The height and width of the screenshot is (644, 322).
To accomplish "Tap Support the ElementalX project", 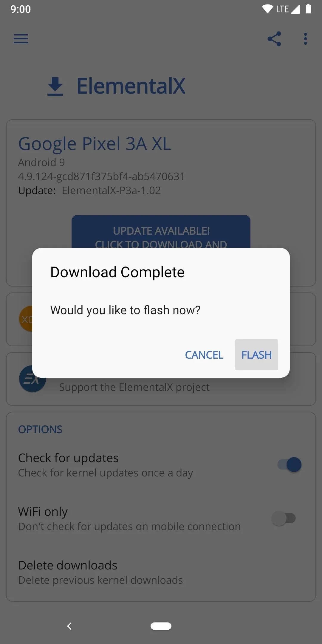I will coord(134,387).
